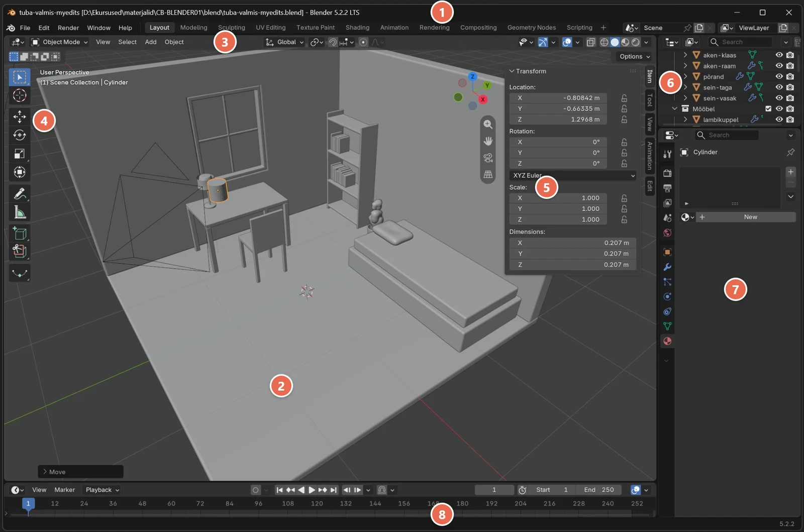
Task: Hide põrand object in viewport
Action: pyautogui.click(x=779, y=76)
